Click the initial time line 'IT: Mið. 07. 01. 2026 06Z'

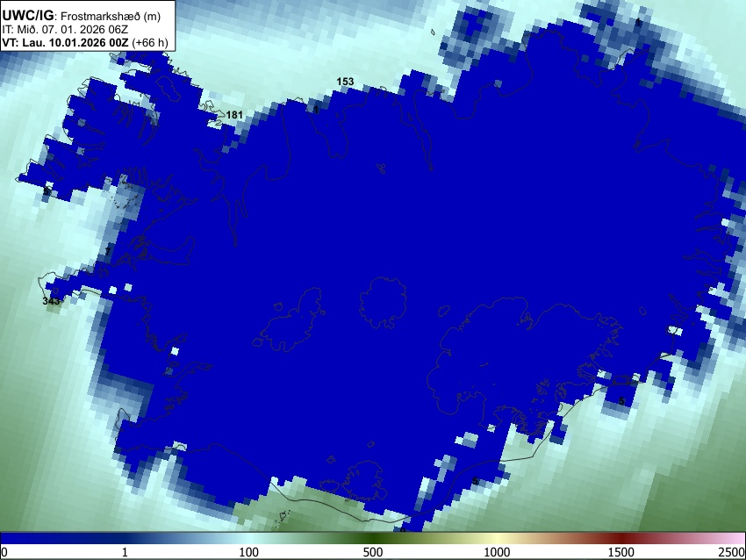coord(65,30)
